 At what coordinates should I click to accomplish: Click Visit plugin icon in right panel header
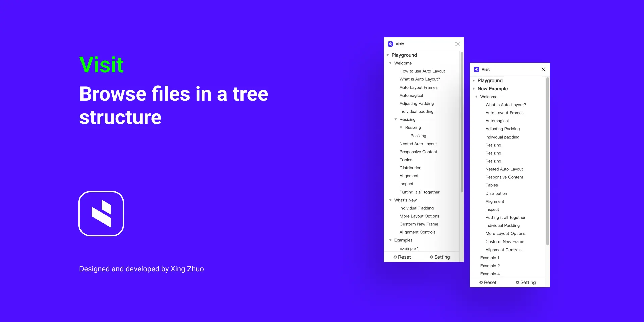pos(476,69)
